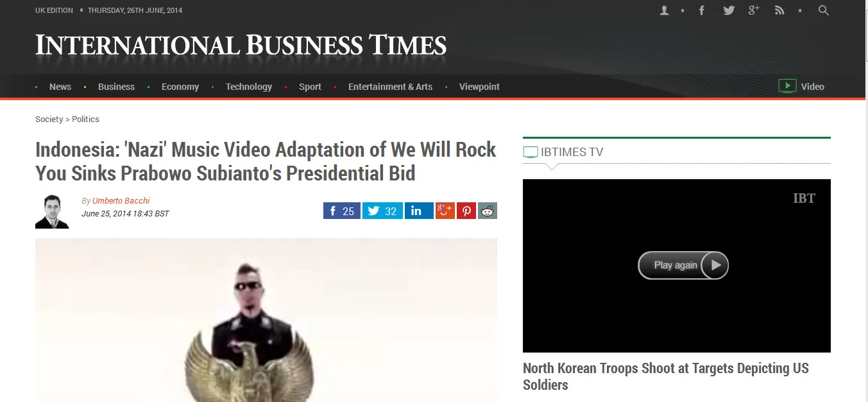
Task: Click Play again on the video
Action: 683,265
